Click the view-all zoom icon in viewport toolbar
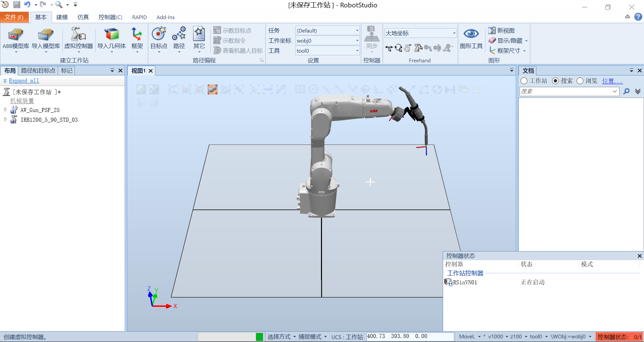The width and height of the screenshot is (644, 342). (x=141, y=89)
